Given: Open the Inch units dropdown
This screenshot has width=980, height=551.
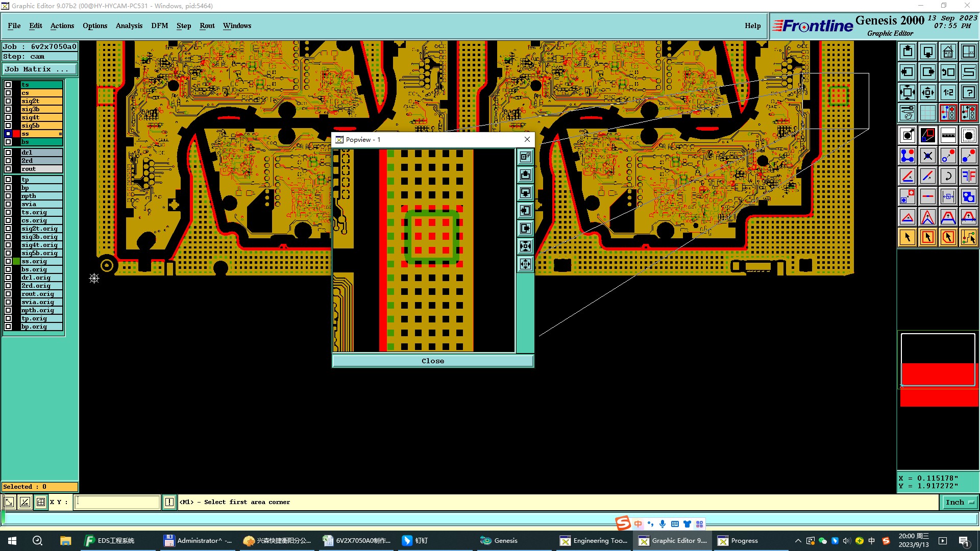Looking at the screenshot, I should click(959, 502).
